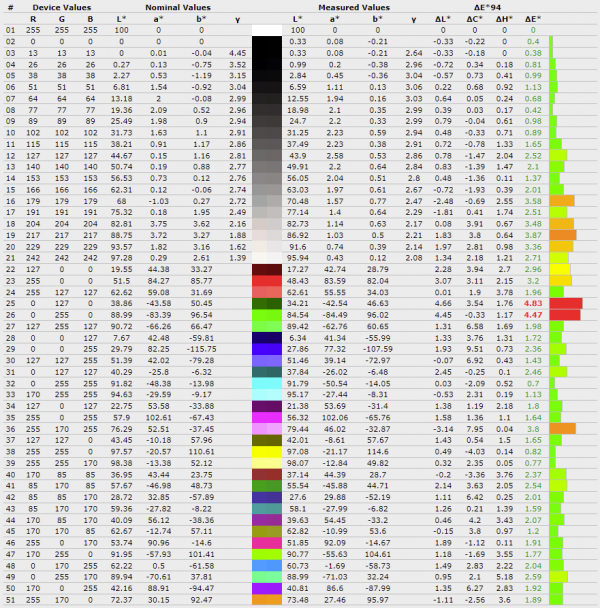Click the yellow ΔE bar beside 2.96

(560, 269)
